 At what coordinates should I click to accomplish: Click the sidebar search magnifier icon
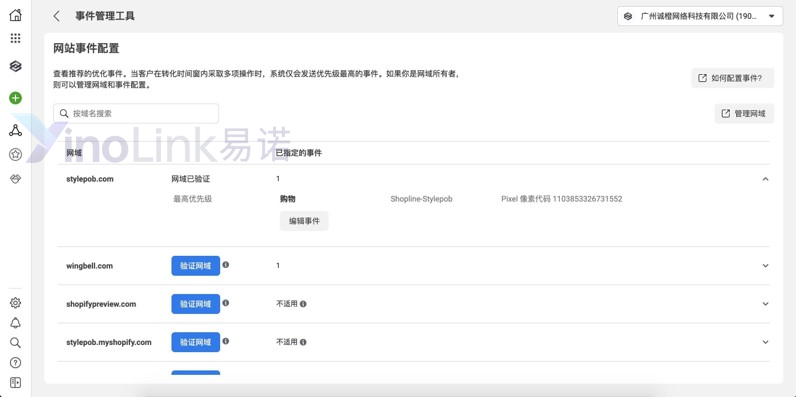point(15,343)
